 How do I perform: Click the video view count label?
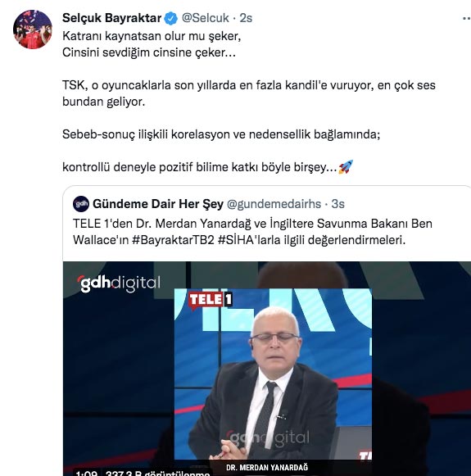coord(157,473)
